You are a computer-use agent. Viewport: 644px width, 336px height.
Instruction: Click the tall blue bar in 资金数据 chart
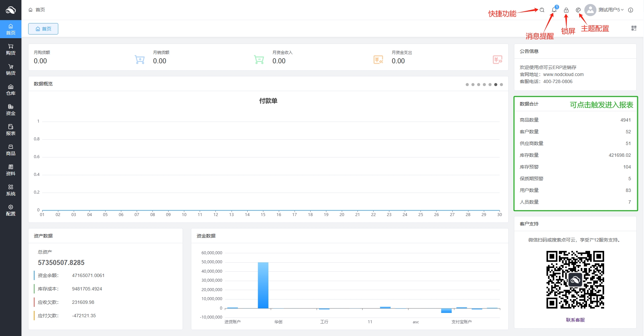[263, 285]
